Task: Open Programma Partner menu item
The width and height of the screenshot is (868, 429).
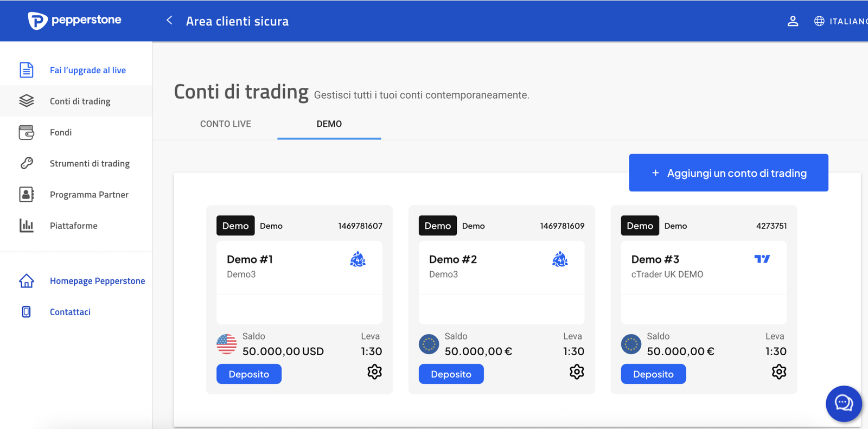Action: pos(89,194)
